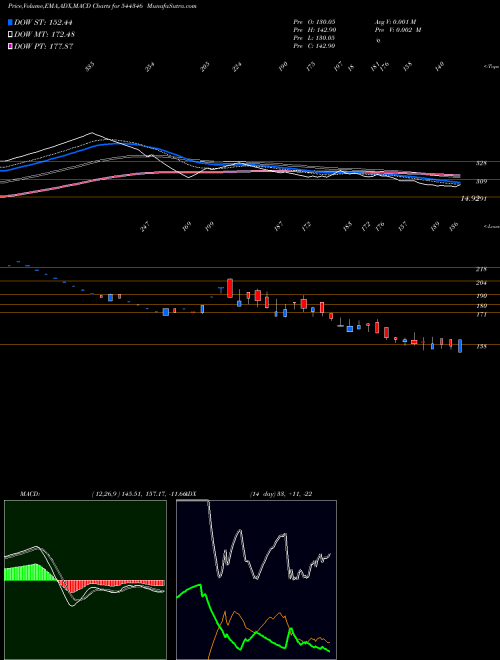Click the MACD heading above the green panel

(29, 494)
